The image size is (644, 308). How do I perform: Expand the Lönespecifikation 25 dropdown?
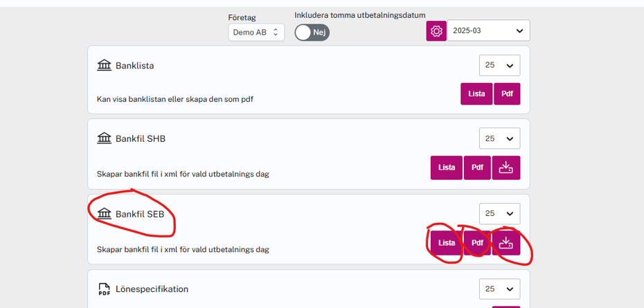(499, 289)
